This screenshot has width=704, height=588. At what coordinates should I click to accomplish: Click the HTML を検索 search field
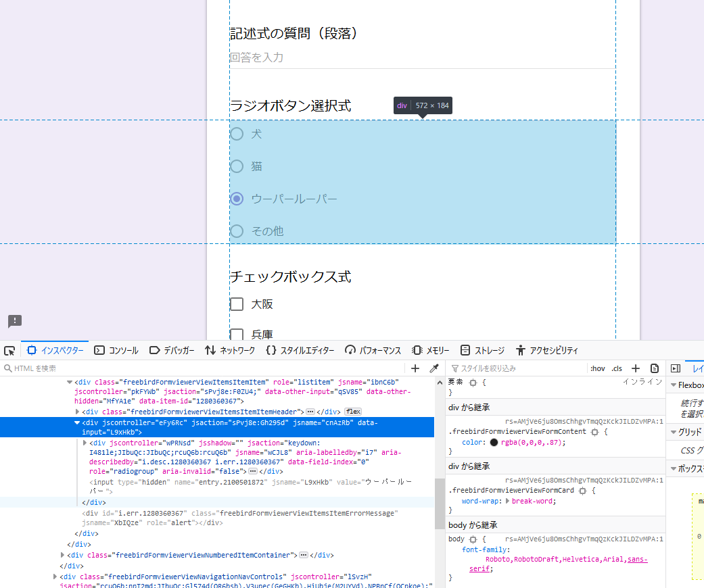point(68,368)
